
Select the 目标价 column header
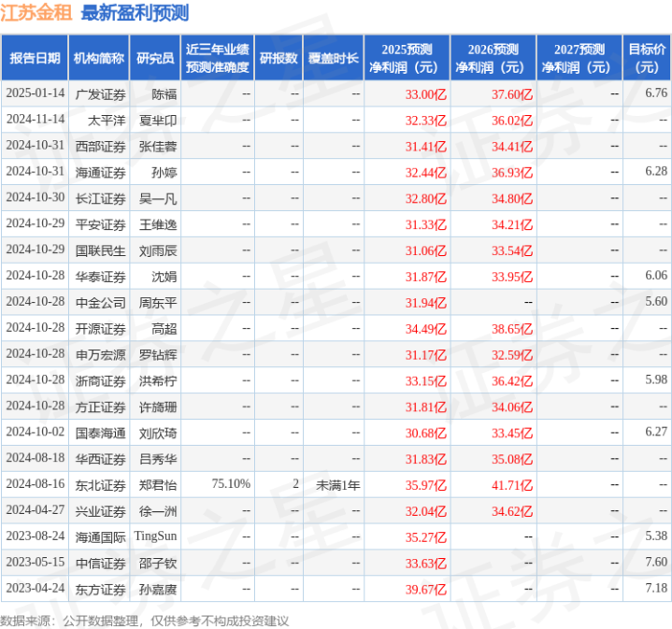point(647,58)
